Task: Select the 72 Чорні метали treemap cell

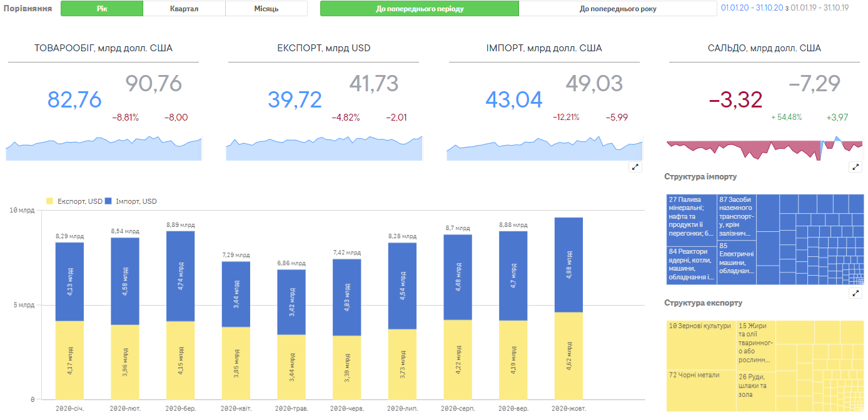Action: (702, 391)
